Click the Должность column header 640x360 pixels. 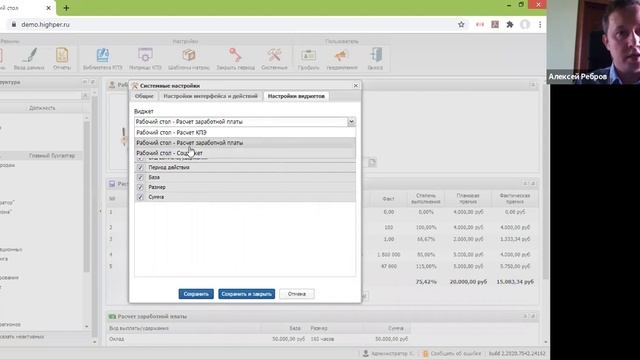(42, 108)
